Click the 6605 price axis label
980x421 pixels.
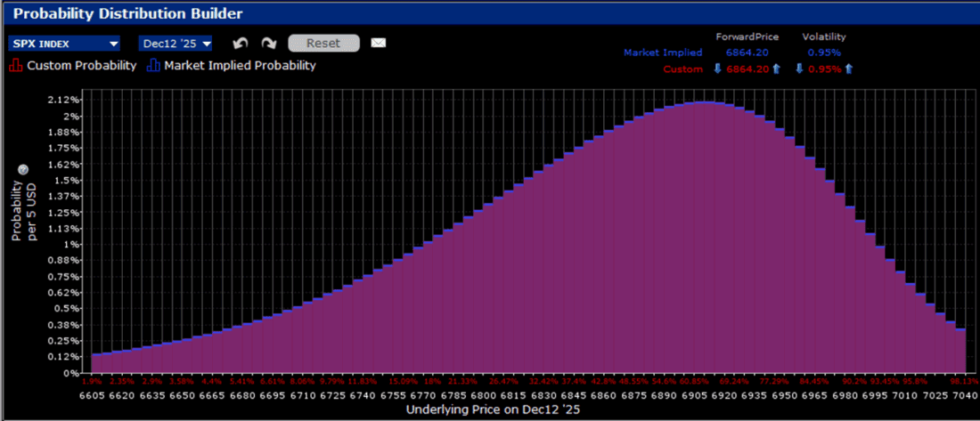tap(92, 395)
